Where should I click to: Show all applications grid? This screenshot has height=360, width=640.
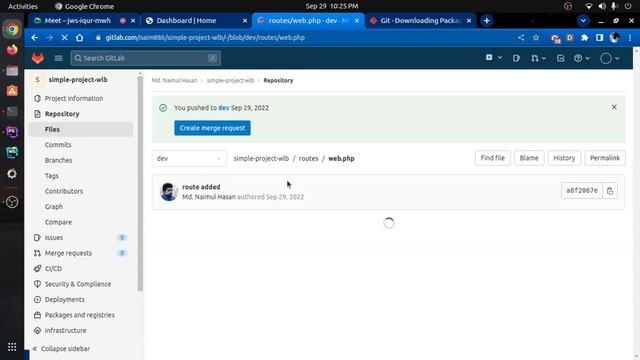pos(12,347)
